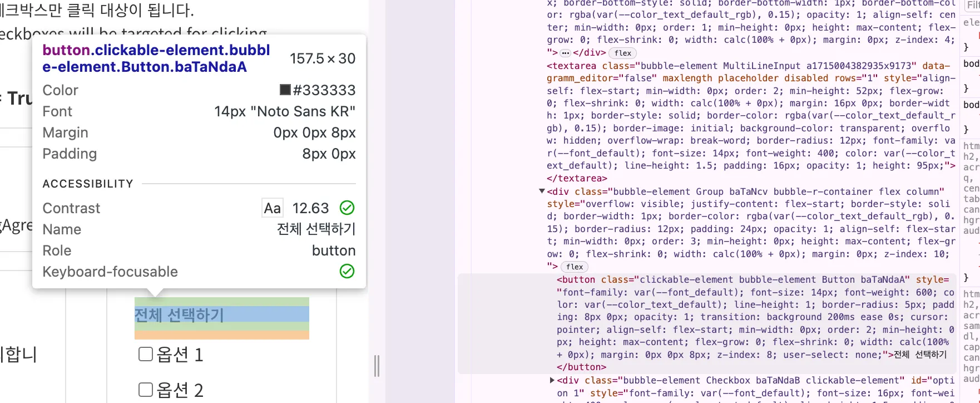Click the #333333 color swatch in the tooltip
The height and width of the screenshot is (403, 980).
tap(285, 90)
